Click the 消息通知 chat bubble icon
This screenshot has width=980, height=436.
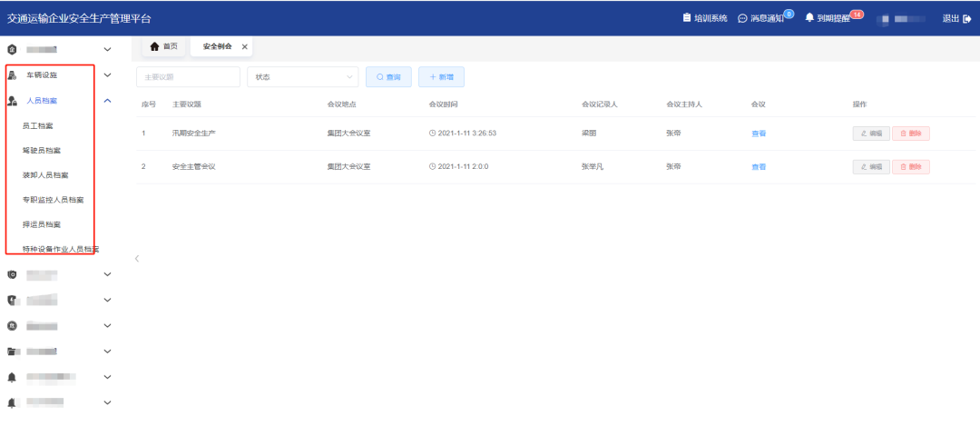click(x=743, y=18)
